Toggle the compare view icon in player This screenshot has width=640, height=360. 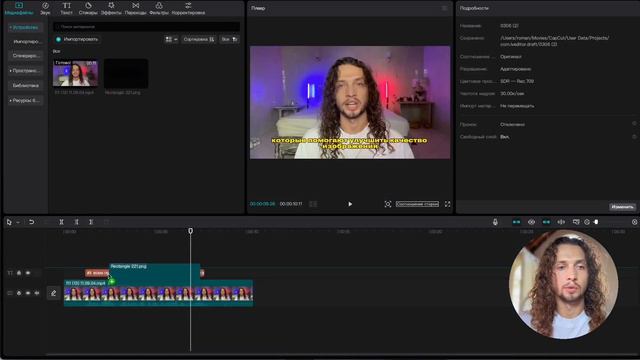point(313,204)
